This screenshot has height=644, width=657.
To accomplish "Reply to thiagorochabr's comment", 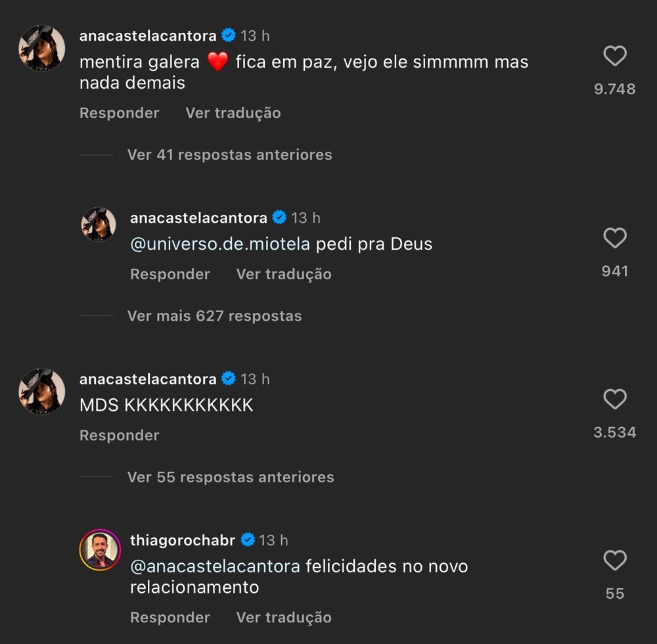I will point(170,618).
